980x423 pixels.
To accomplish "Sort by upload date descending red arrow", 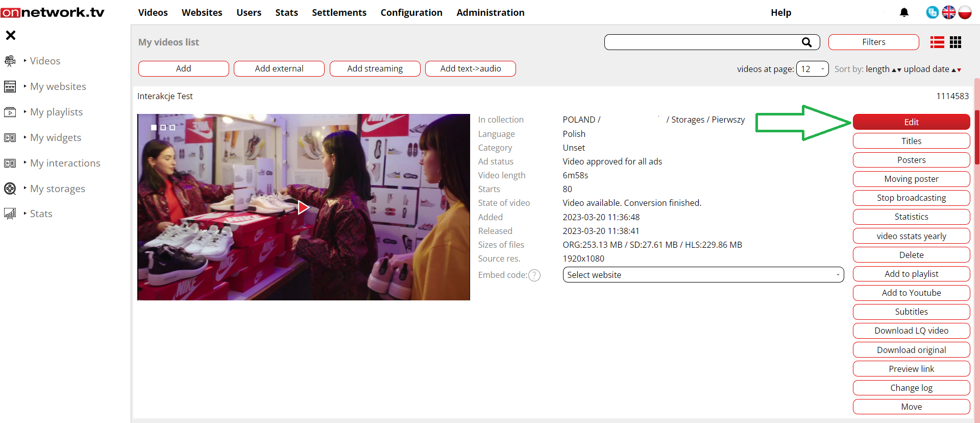I will tap(959, 70).
